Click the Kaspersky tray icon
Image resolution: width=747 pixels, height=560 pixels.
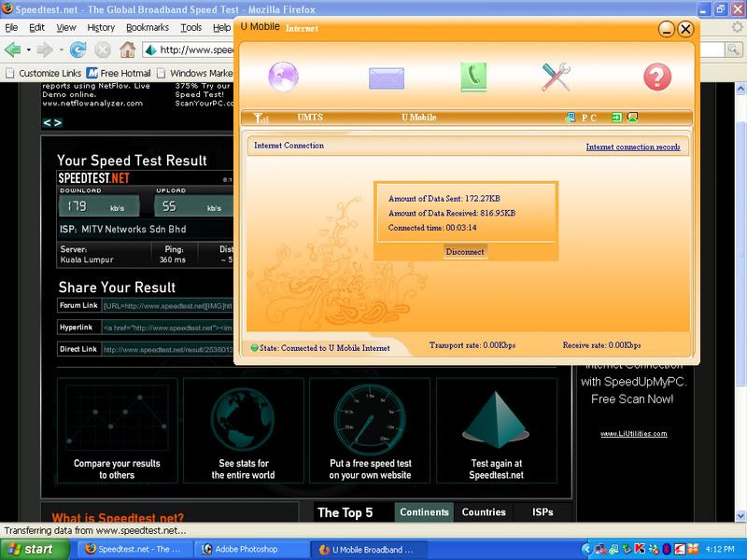[640, 549]
